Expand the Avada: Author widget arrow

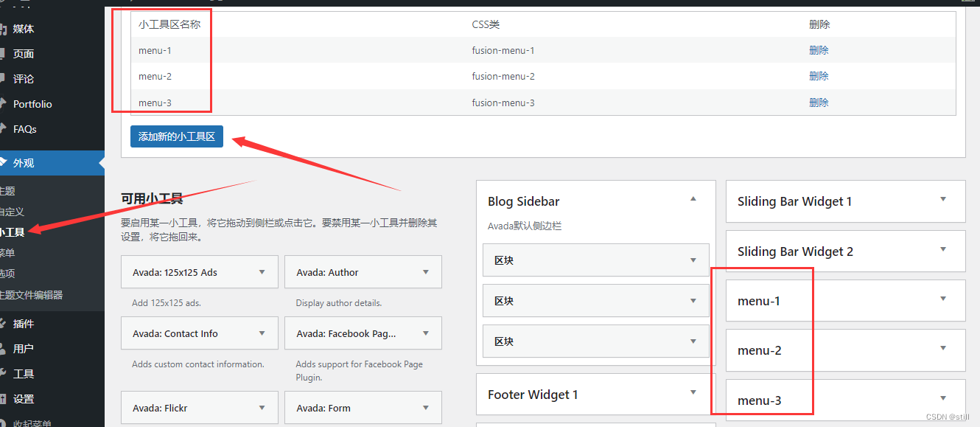pyautogui.click(x=426, y=272)
